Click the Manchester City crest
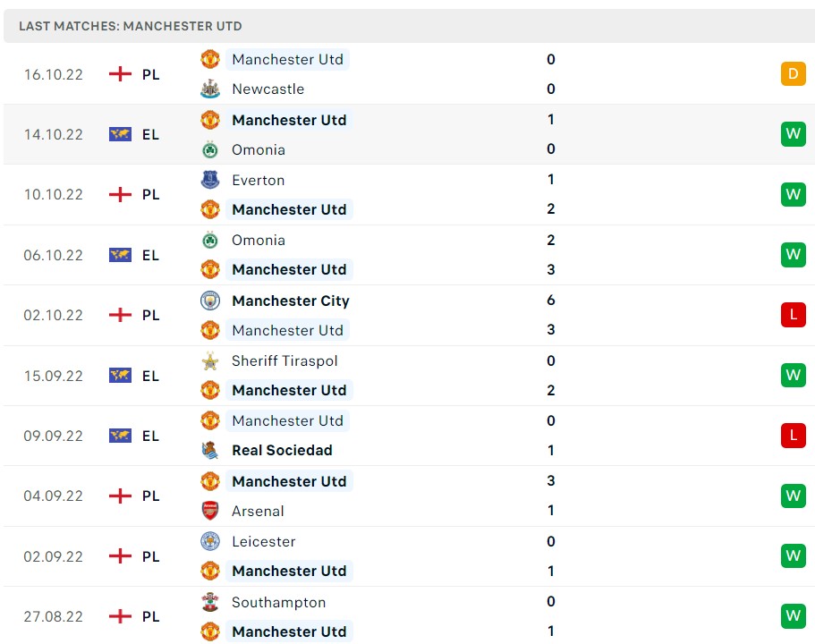The width and height of the screenshot is (815, 644). click(x=210, y=301)
